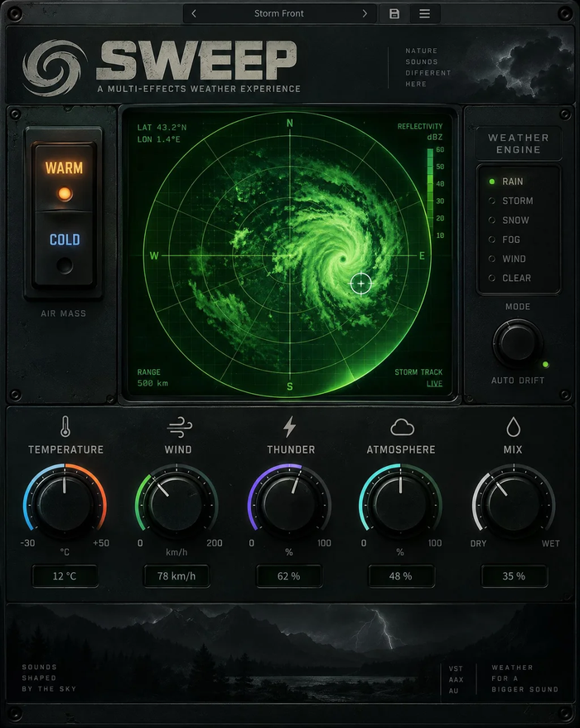Click the AAX format label
The height and width of the screenshot is (728, 580).
456,680
